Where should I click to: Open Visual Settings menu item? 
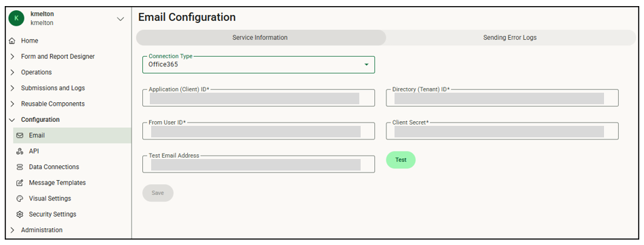tap(49, 198)
